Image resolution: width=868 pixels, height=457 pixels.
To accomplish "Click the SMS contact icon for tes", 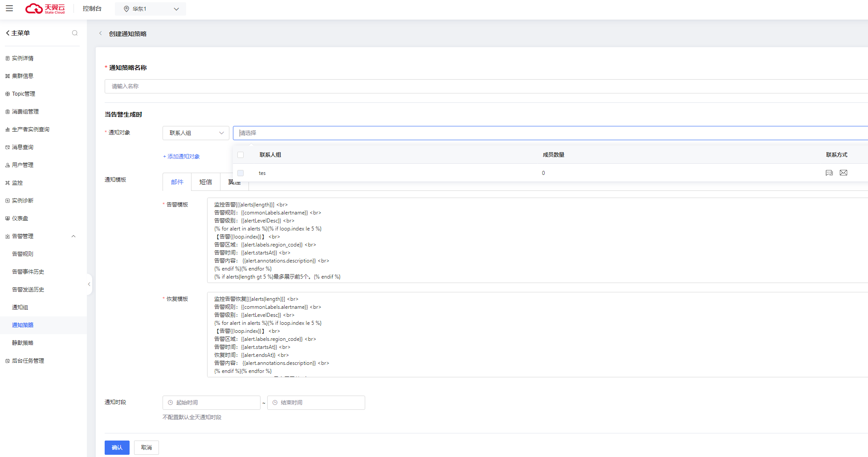I will 829,173.
